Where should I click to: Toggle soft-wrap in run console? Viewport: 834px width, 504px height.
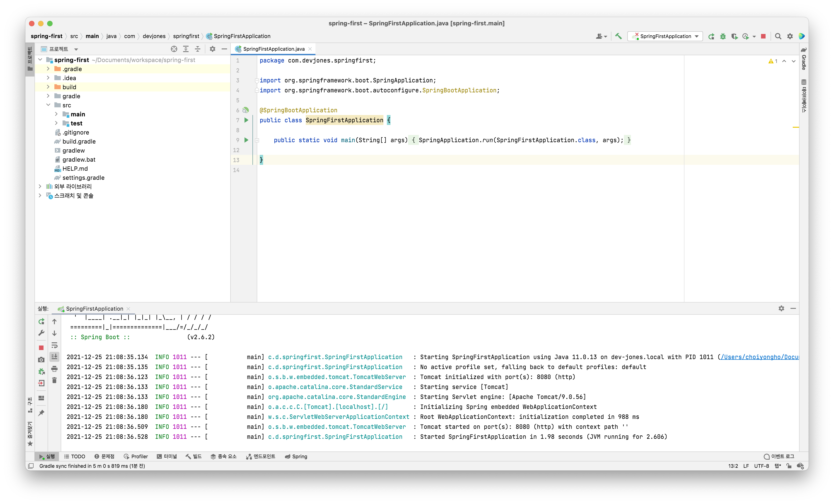click(x=54, y=345)
